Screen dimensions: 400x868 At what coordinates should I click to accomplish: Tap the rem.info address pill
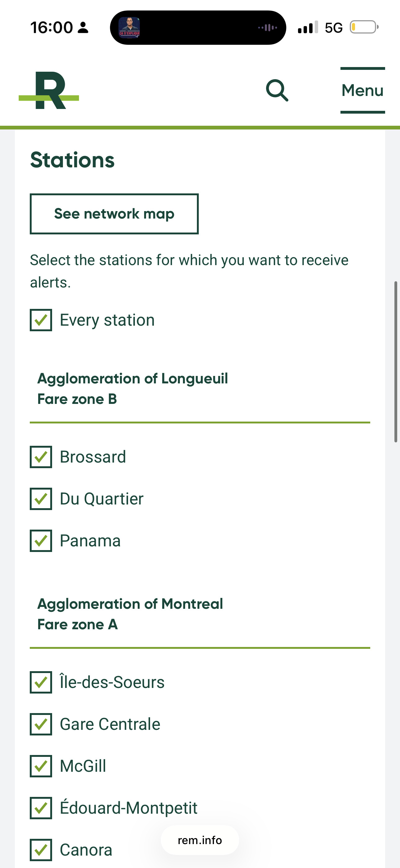point(200,840)
